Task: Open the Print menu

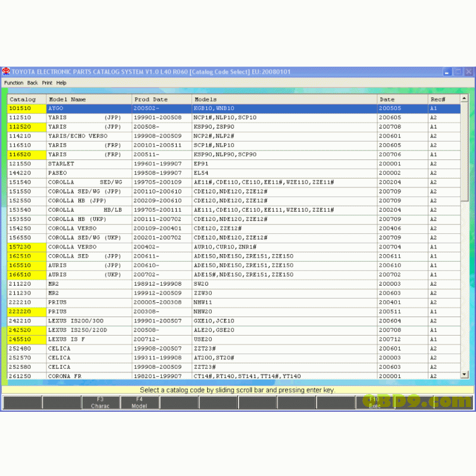Action: point(47,83)
